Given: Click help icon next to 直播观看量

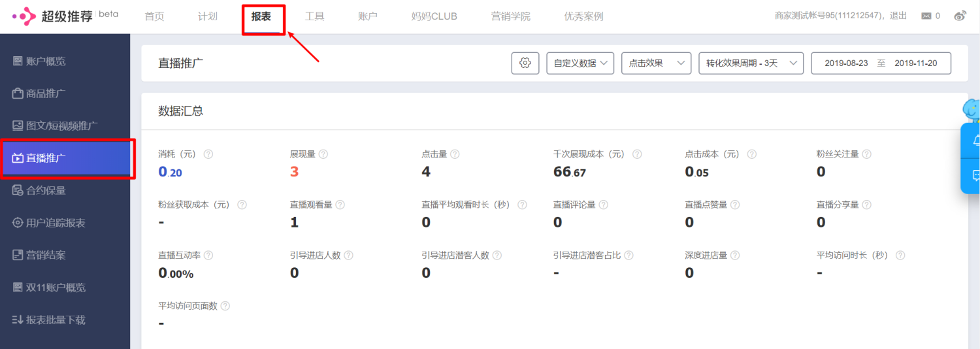Looking at the screenshot, I should pyautogui.click(x=340, y=205).
